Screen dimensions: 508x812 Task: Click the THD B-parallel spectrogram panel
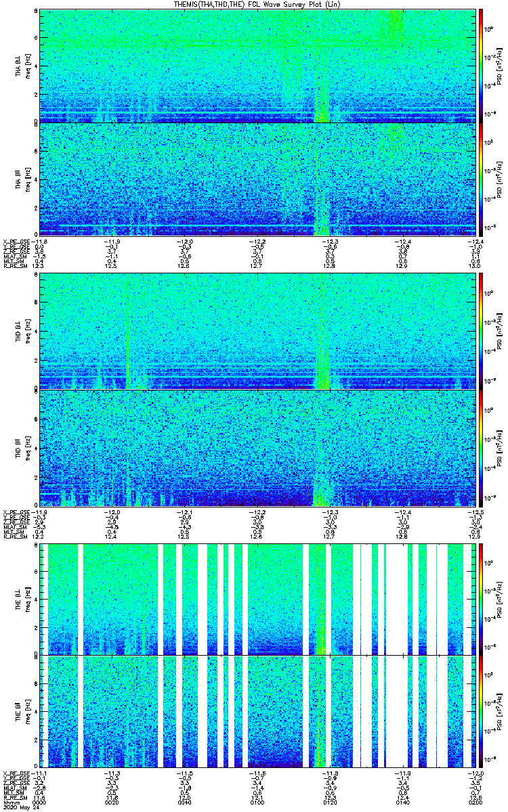(x=257, y=447)
